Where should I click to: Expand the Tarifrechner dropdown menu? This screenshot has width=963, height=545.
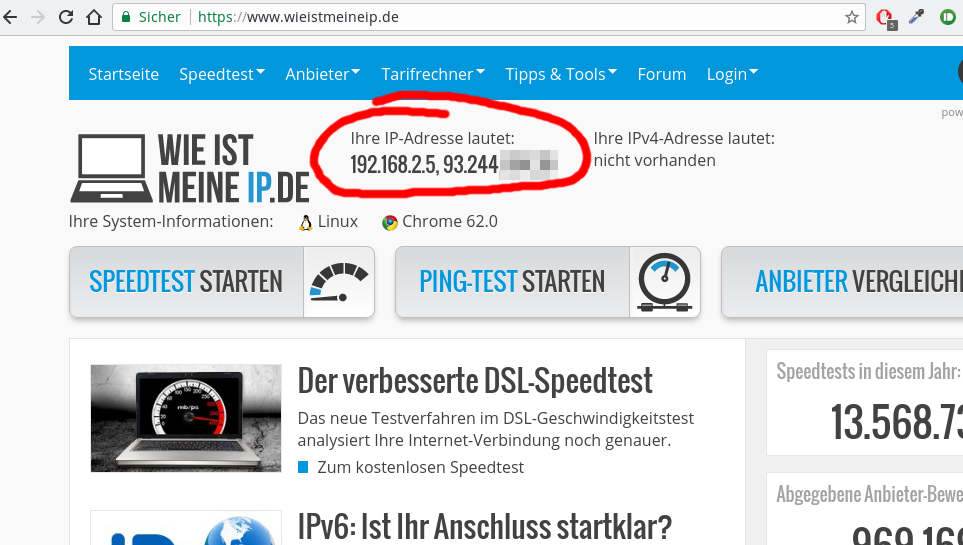coord(433,74)
